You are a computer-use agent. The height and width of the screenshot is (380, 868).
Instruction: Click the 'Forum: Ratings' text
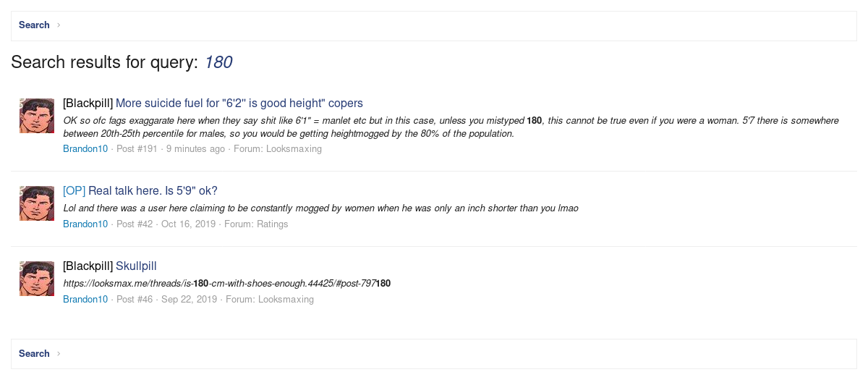click(x=256, y=224)
